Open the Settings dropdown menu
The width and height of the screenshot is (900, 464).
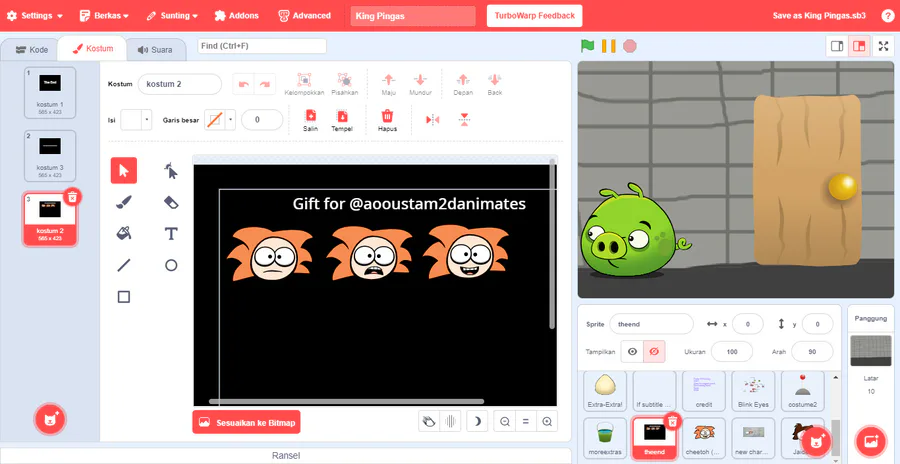(34, 16)
